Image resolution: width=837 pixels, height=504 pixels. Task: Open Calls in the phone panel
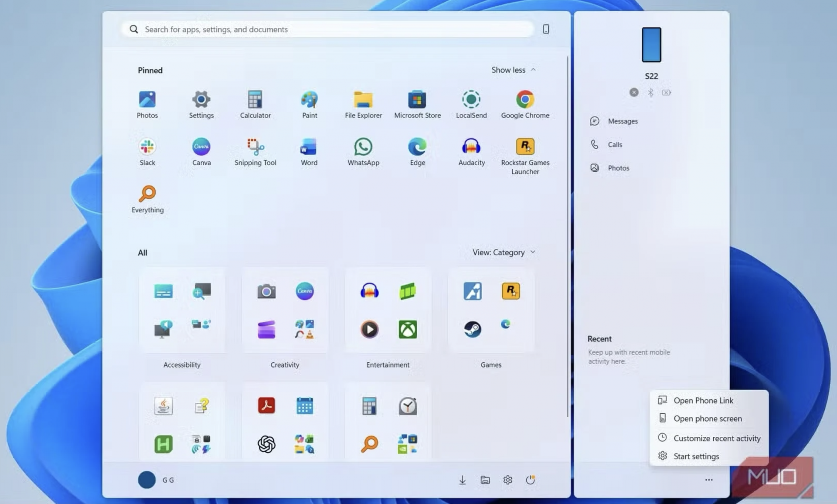(x=614, y=145)
